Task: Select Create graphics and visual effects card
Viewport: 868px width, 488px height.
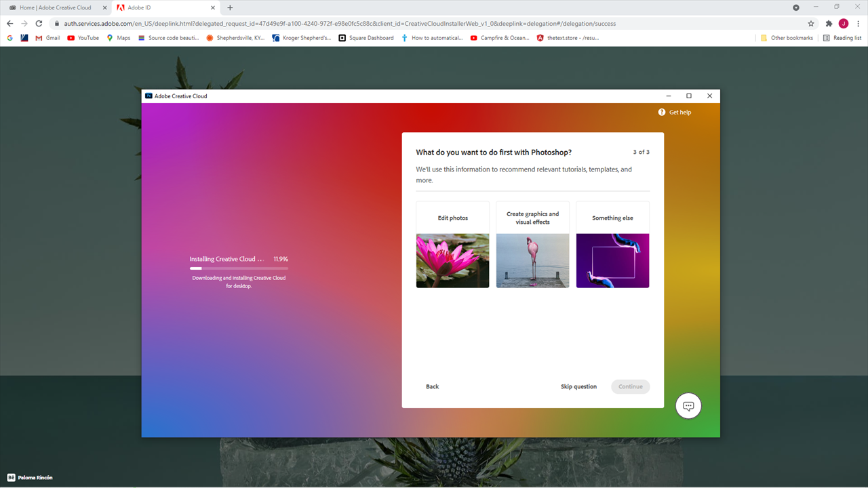Action: [x=532, y=245]
